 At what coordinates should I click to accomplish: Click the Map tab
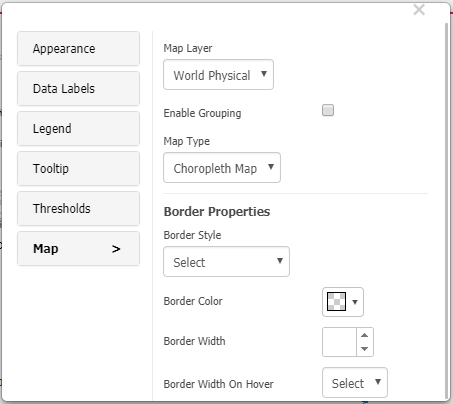(78, 249)
